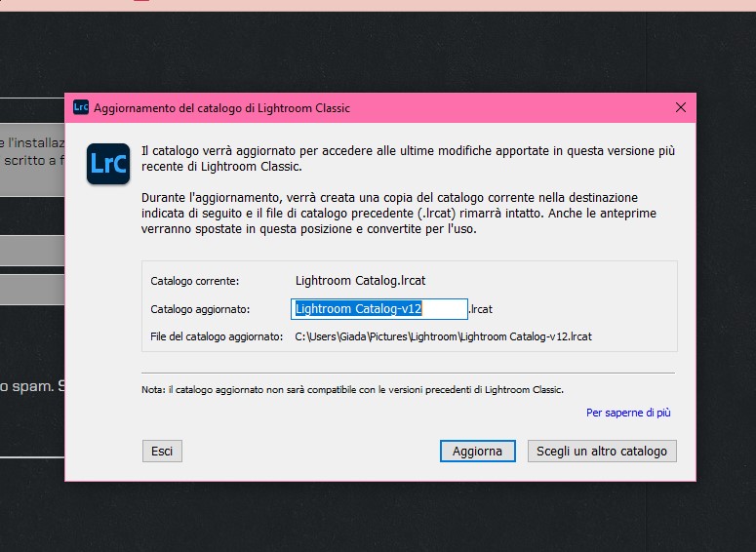Screen dimensions: 756x552
Task: Click the 'File del catalogo aggiornato:' label
Action: pos(217,336)
